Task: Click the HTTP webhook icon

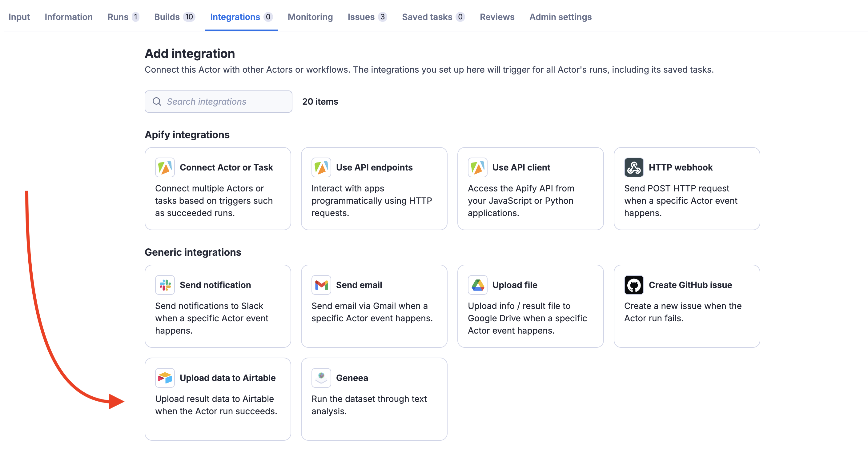Action: coord(634,167)
